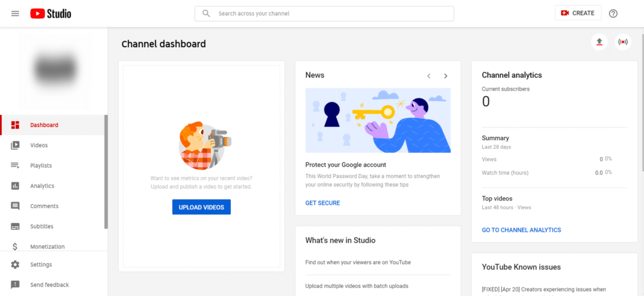
Task: Click the Playlists list icon
Action: pyautogui.click(x=15, y=165)
